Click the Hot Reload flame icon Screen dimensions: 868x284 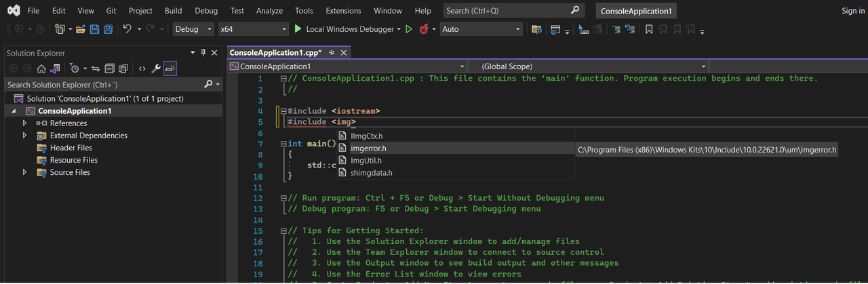tap(425, 29)
